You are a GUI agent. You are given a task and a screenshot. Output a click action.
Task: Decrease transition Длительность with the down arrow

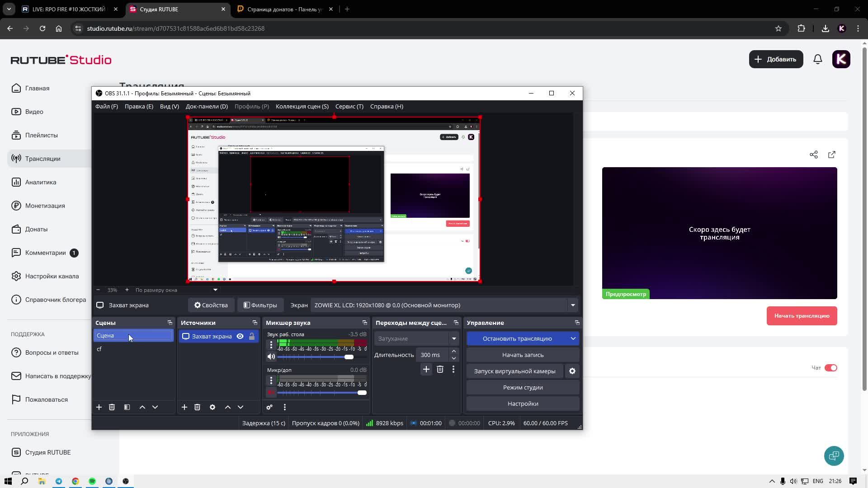point(454,358)
